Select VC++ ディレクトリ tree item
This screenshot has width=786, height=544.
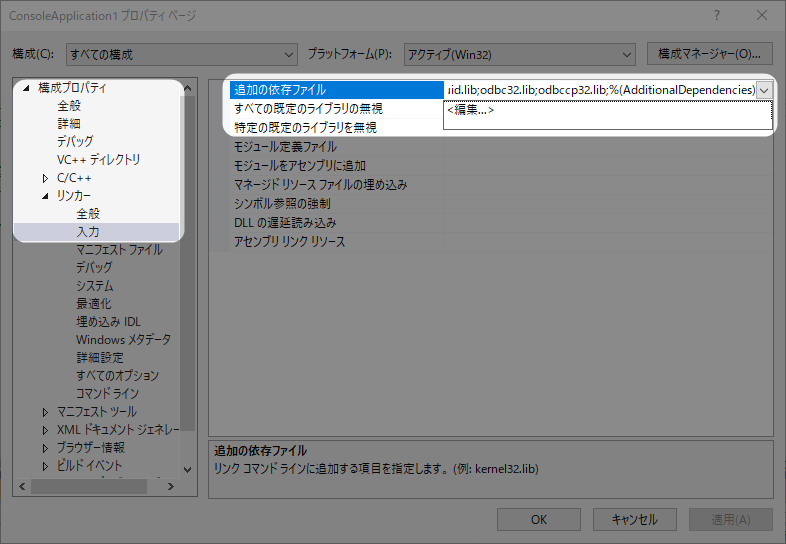coord(98,159)
